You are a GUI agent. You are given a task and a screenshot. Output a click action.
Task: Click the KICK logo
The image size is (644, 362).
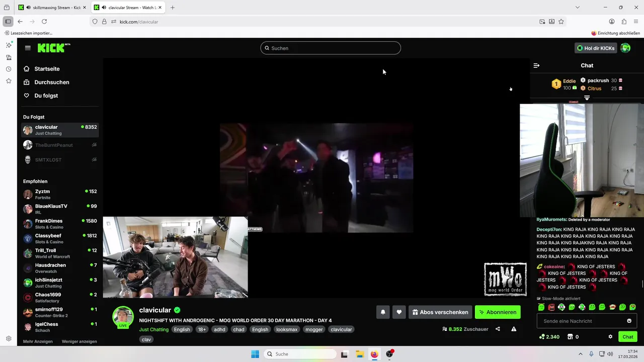(x=53, y=48)
